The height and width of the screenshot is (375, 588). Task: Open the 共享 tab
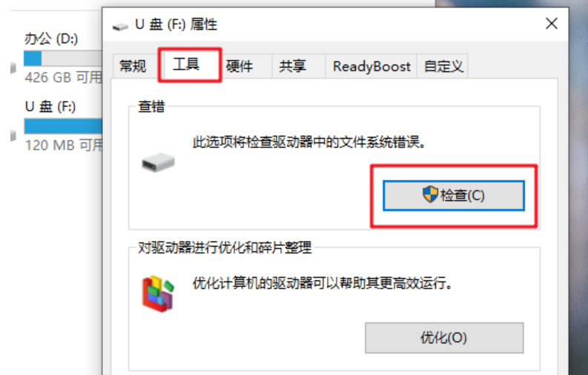[292, 66]
